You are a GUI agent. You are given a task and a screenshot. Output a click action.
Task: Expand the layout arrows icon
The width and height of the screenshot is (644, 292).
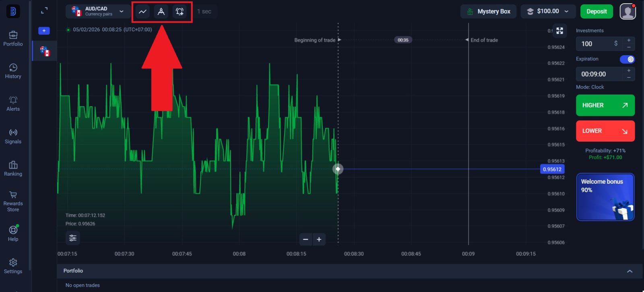44,11
